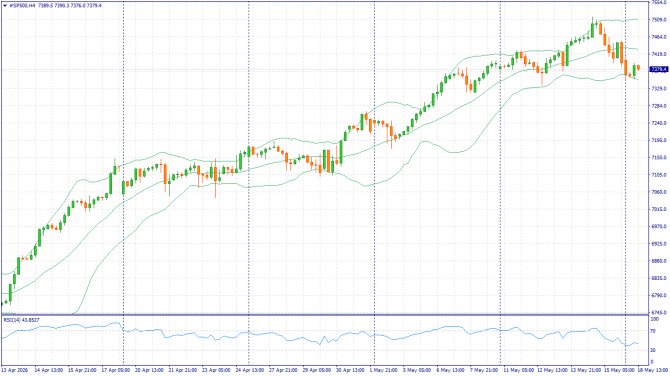
Task: Click the 15 Apr 21:00 time label
Action: tap(82, 370)
